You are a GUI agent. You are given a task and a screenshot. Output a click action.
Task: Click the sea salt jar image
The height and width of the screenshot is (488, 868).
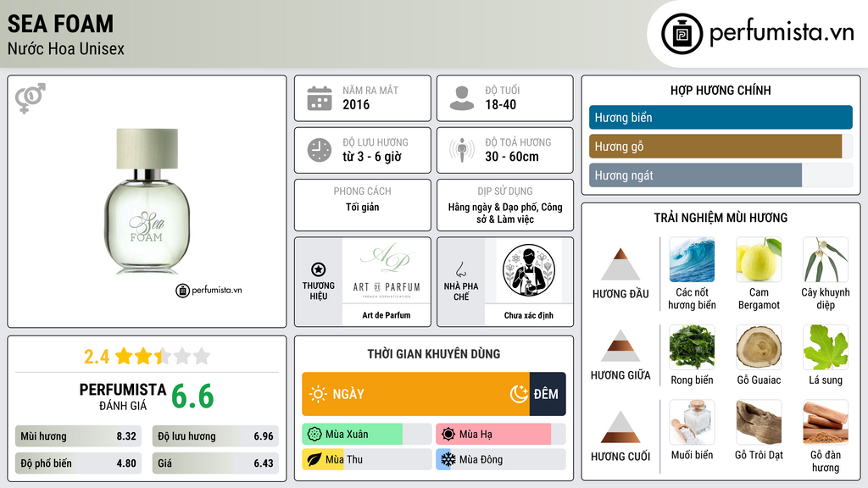pos(692,422)
